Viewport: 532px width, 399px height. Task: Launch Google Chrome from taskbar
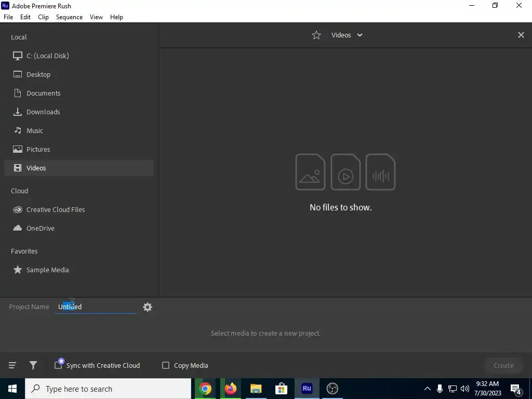[205, 389]
